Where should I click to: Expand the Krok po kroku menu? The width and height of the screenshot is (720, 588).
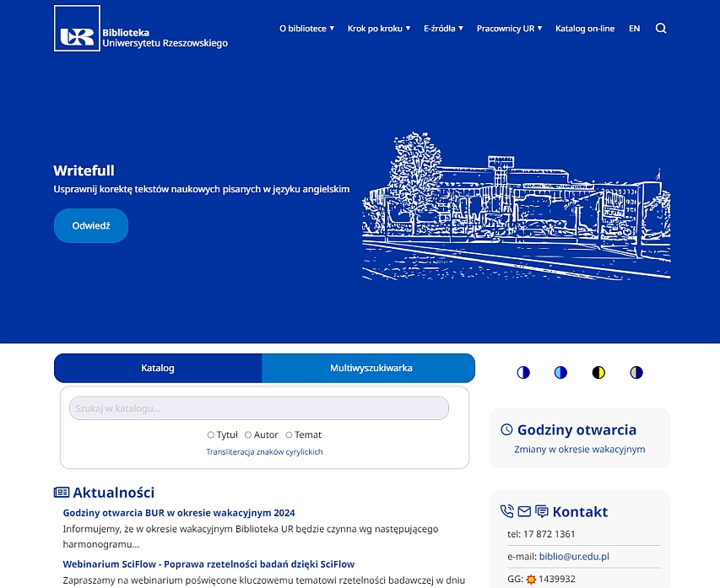coord(379,29)
